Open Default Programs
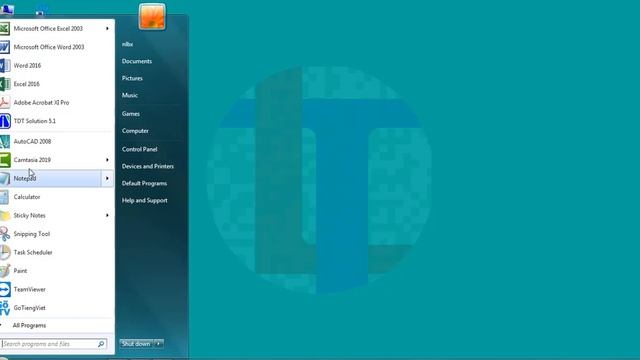This screenshot has width=640, height=360. pyautogui.click(x=144, y=184)
